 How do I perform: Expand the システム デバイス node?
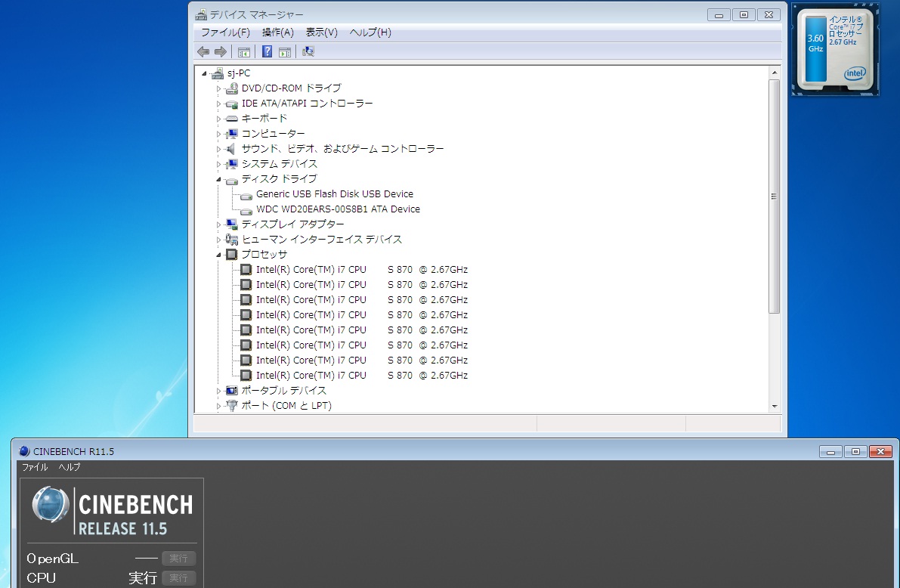pyautogui.click(x=218, y=164)
